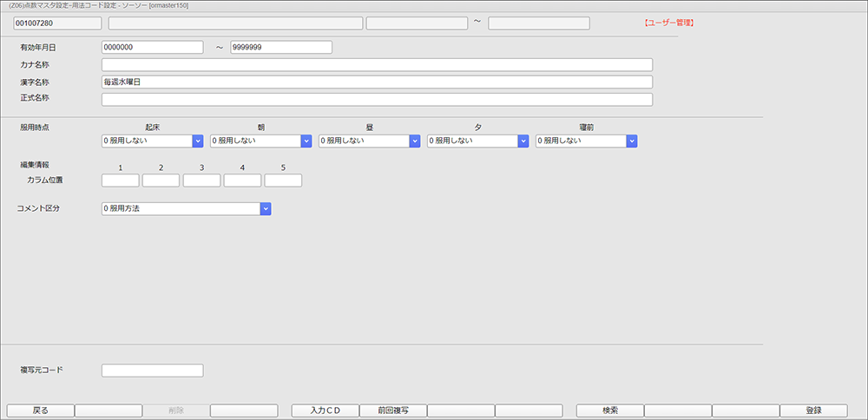
Task: Click the 有効年月日 start date field
Action: 152,47
